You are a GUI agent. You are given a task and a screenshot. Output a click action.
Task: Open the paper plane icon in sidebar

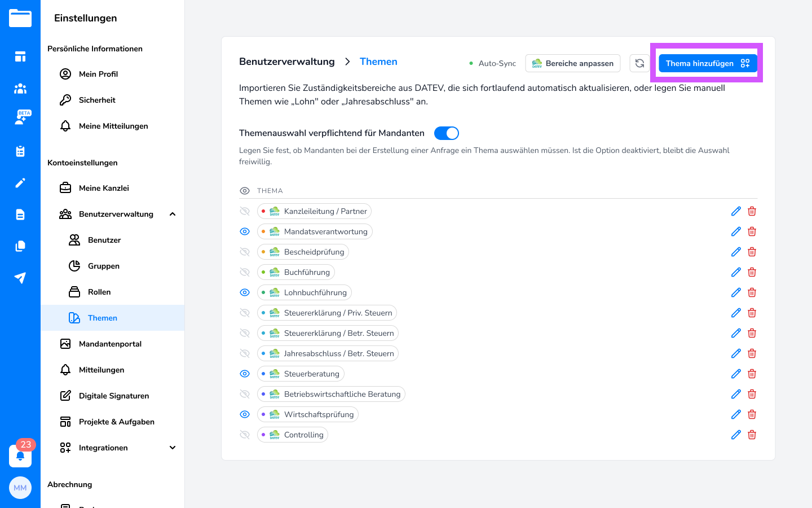[20, 278]
